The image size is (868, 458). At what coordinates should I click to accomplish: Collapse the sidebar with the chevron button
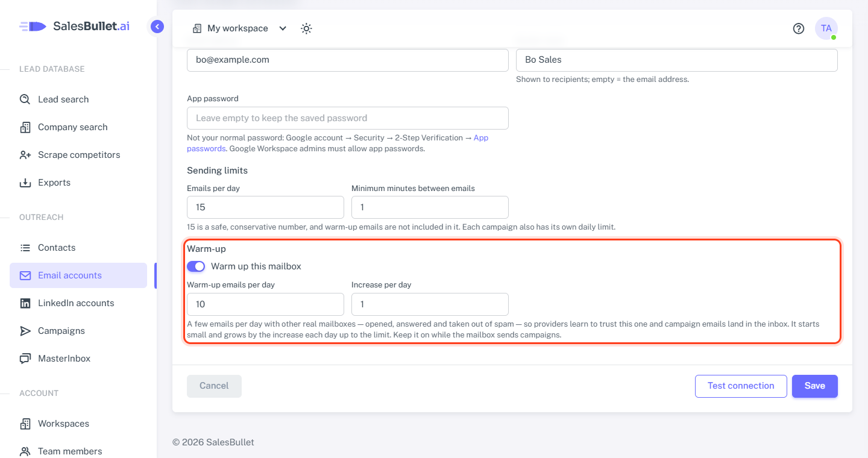(157, 27)
